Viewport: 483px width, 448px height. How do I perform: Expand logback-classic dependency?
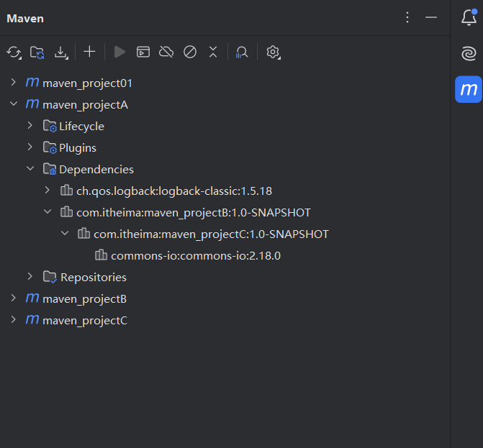point(47,190)
